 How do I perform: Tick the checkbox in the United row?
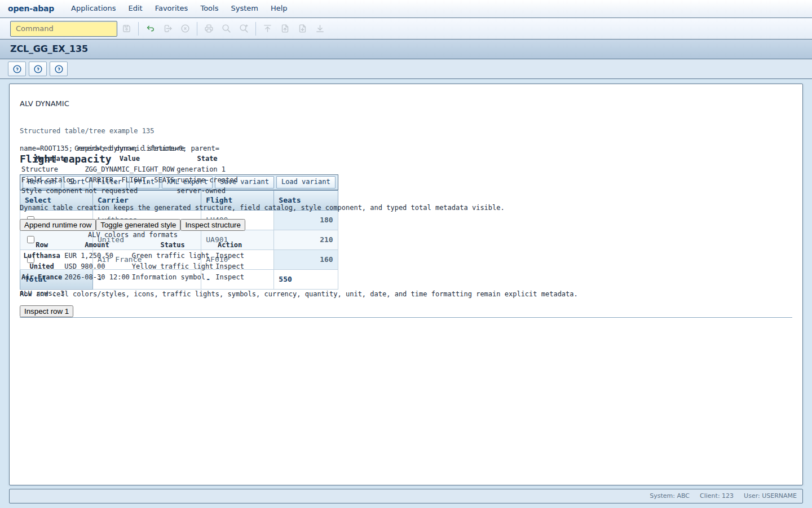pyautogui.click(x=31, y=240)
